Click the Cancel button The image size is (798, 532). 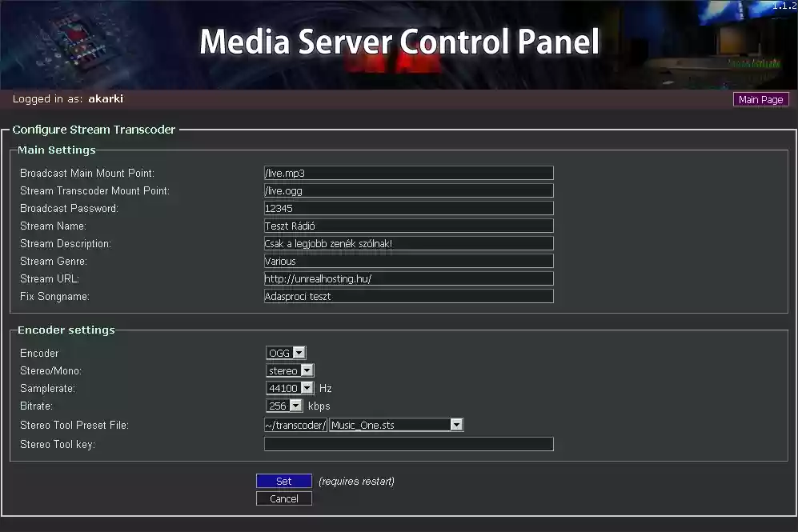pos(284,499)
